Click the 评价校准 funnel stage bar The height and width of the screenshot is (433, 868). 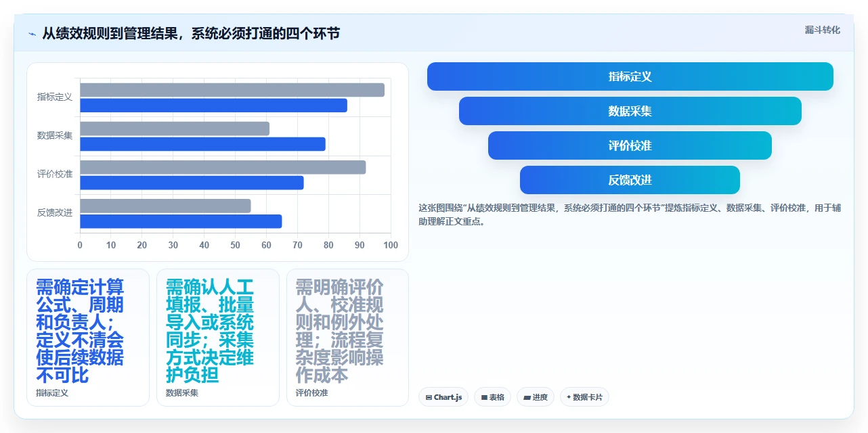pos(630,145)
